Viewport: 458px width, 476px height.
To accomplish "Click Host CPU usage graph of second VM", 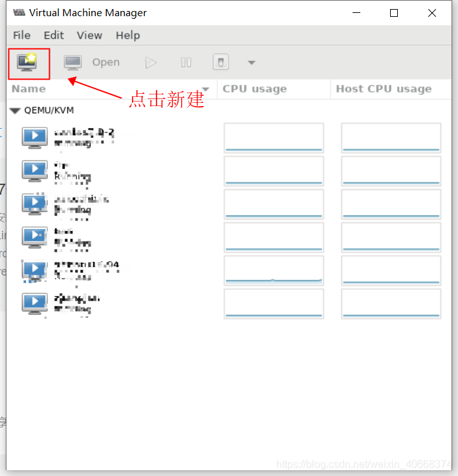I will pos(391,171).
